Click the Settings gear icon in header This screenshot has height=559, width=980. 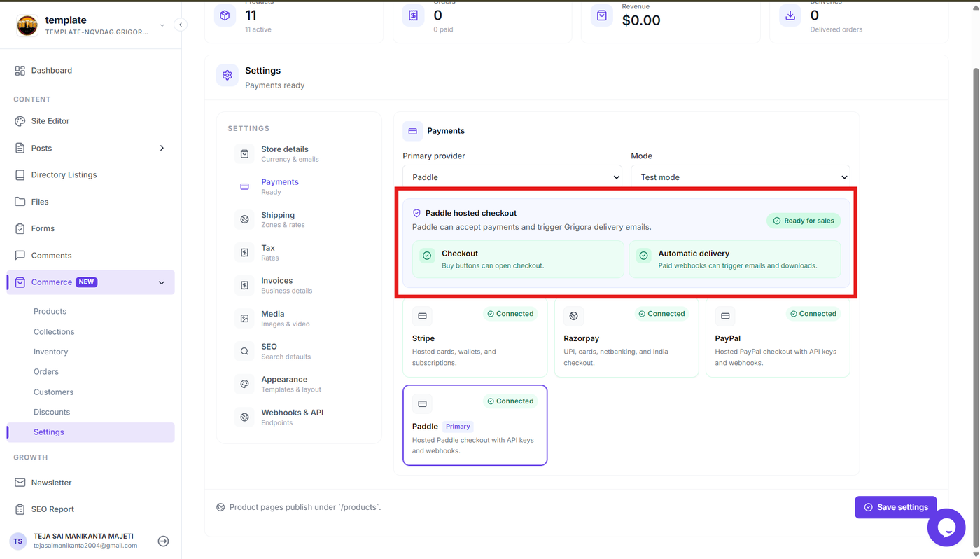tap(227, 76)
